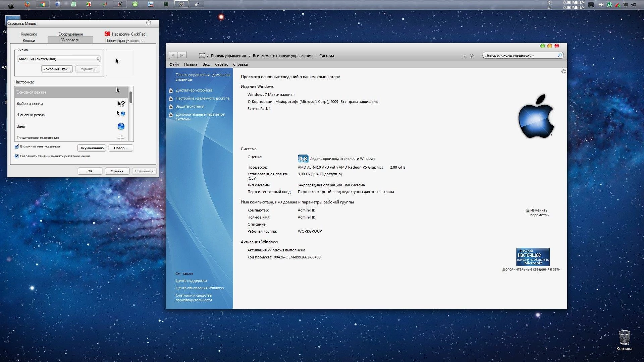Click the Сохранить как... button
644x362 pixels.
(x=57, y=69)
